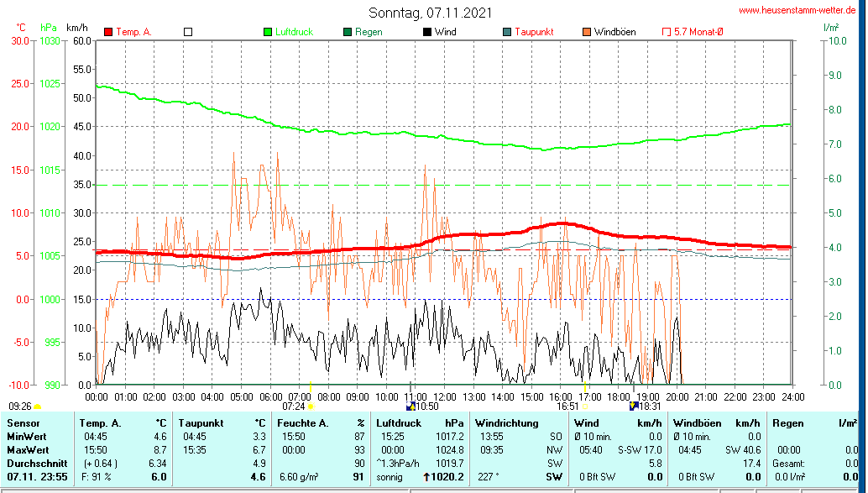Image resolution: width=868 pixels, height=493 pixels.
Task: Click the red outlined 5.7 Monat-Ø legend box
Action: [x=667, y=32]
